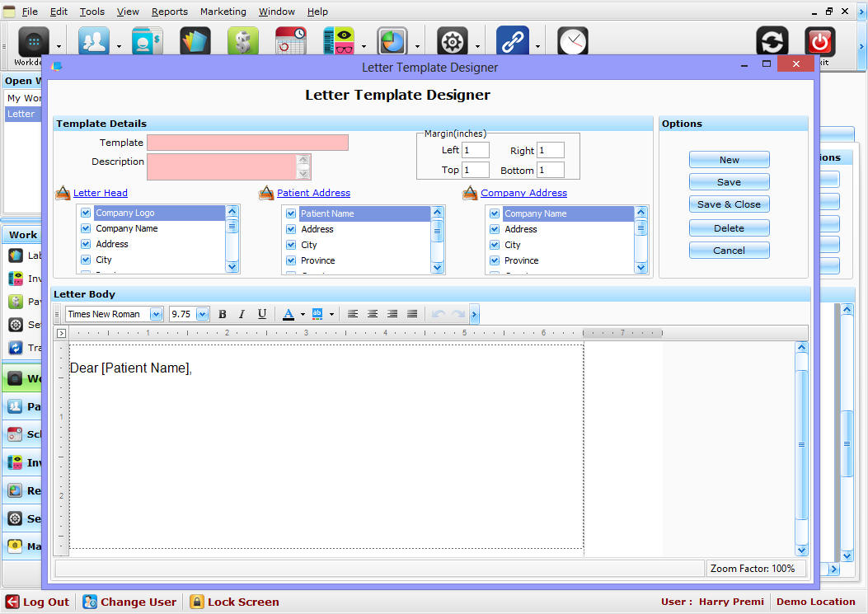
Task: Uncheck Company Name in Letter Head list
Action: tap(86, 228)
